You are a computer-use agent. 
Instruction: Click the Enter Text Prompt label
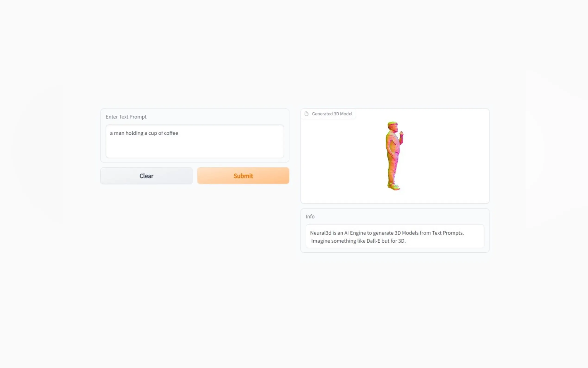(126, 117)
